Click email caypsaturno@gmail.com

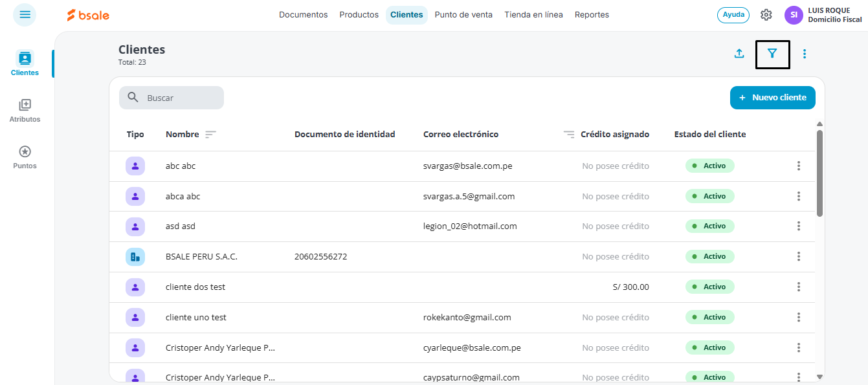(x=471, y=377)
